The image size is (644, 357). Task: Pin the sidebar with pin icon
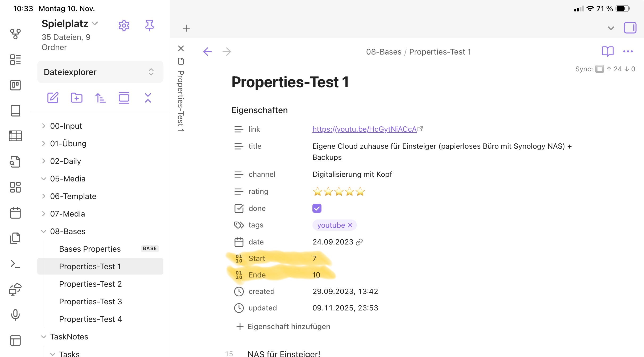[x=149, y=26]
